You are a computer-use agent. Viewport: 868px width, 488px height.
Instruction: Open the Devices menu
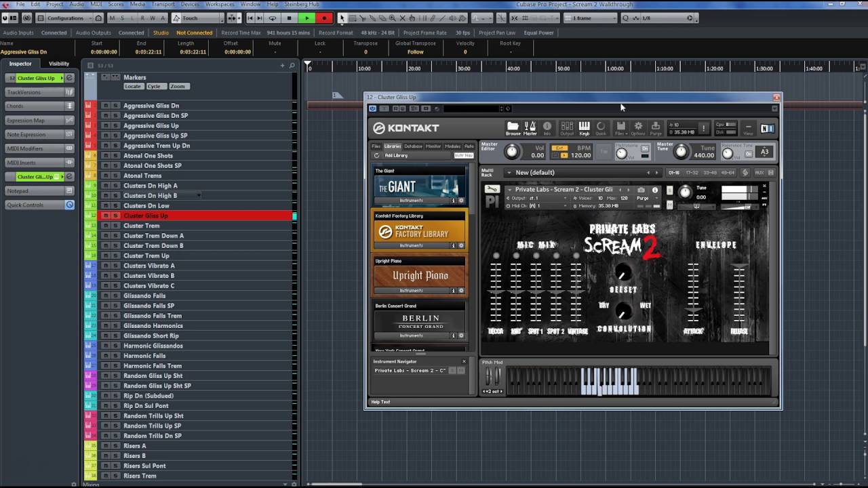[x=190, y=4]
